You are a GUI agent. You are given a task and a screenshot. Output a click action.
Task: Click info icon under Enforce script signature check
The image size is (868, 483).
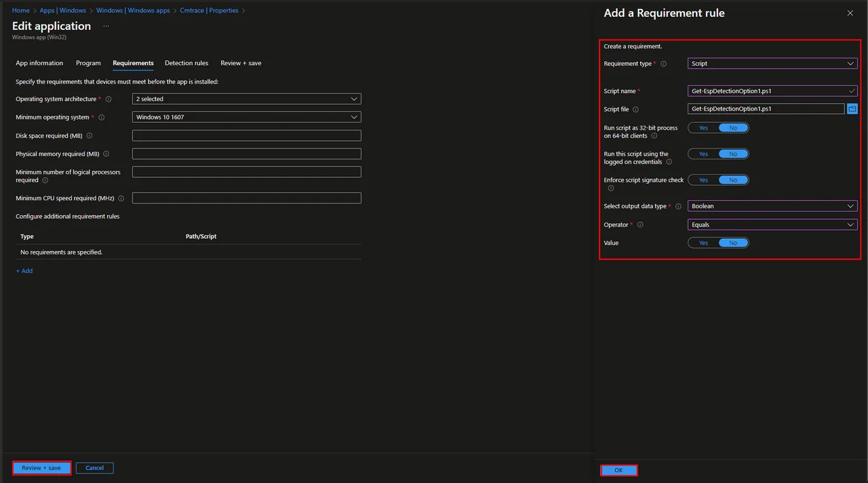click(610, 189)
